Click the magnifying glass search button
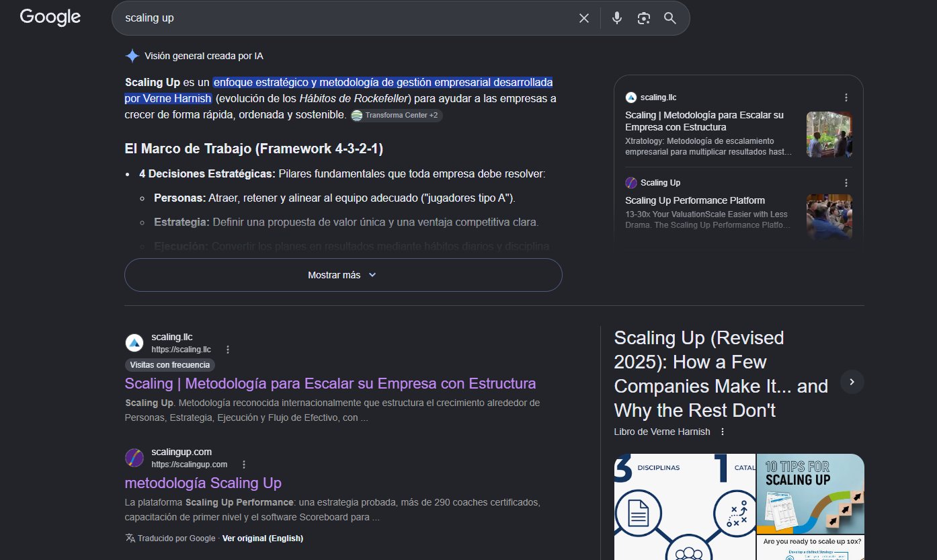Screen dimensions: 937x560 click(670, 18)
